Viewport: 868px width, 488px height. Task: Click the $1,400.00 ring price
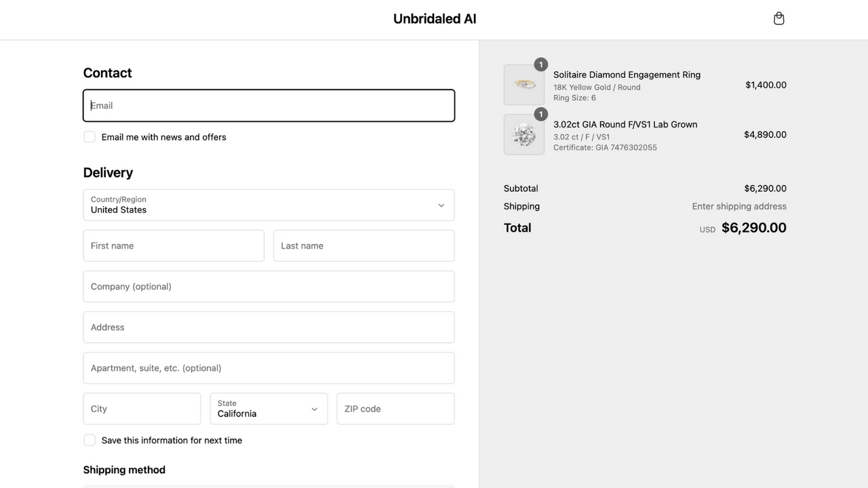click(766, 85)
